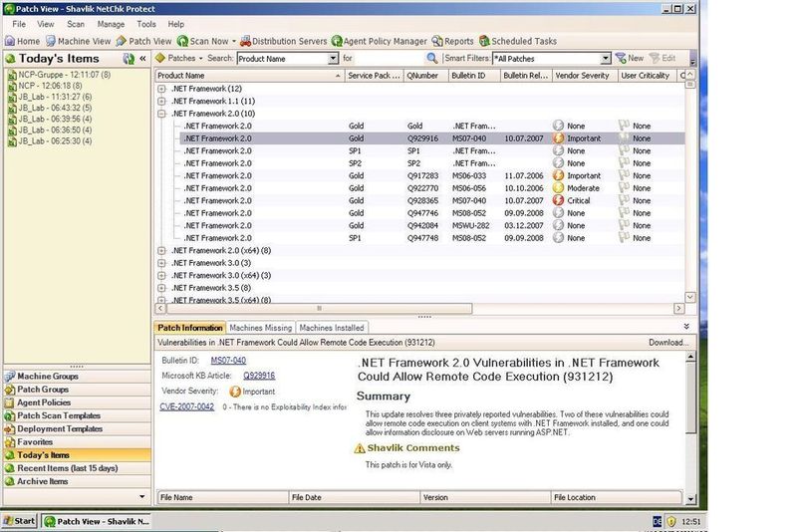Open Deployment Templates section

point(78,429)
